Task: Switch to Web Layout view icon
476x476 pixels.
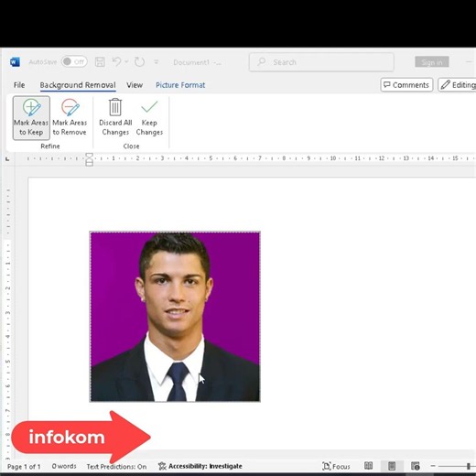Action: pyautogui.click(x=416, y=466)
